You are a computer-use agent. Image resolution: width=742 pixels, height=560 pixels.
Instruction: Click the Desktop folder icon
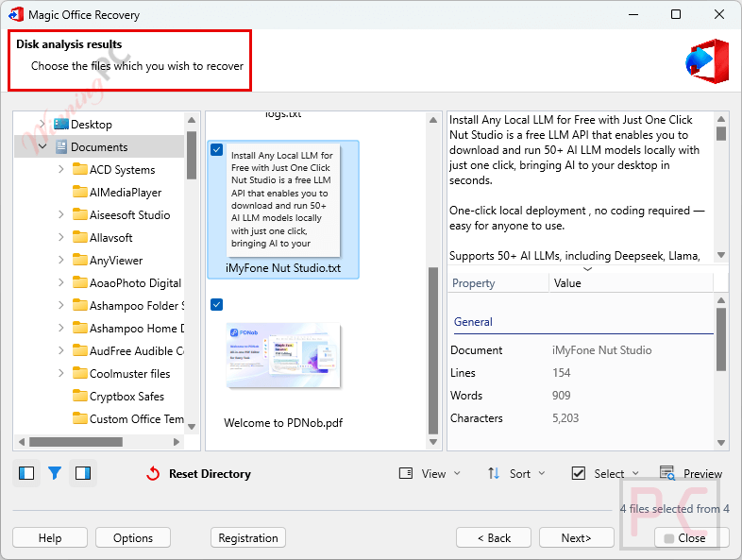click(x=61, y=124)
